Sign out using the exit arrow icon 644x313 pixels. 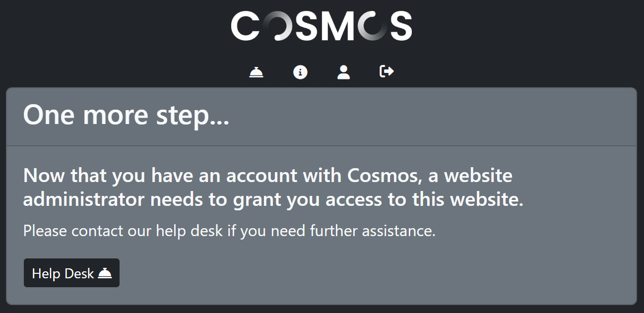[x=386, y=72]
